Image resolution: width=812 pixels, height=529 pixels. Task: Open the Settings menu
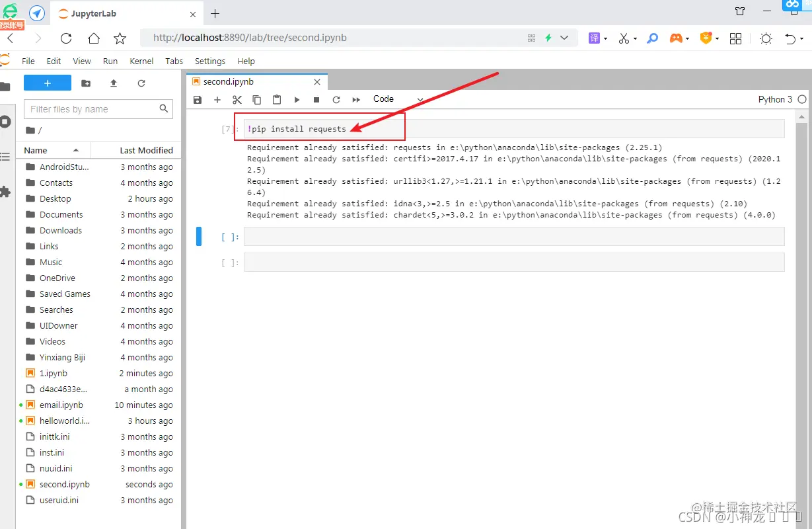pyautogui.click(x=210, y=61)
